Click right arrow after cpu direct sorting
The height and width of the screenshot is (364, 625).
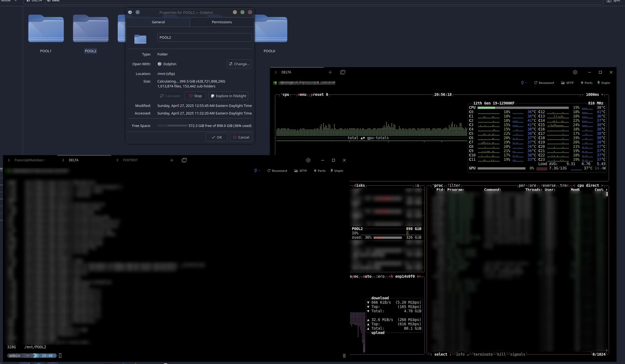(602, 185)
